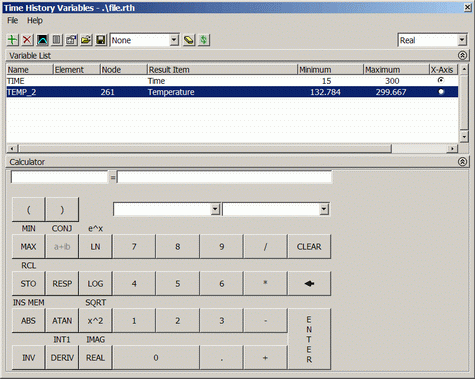The image size is (475, 379).
Task: Select X-Axis radio for TEMP_2 row
Action: pos(441,92)
